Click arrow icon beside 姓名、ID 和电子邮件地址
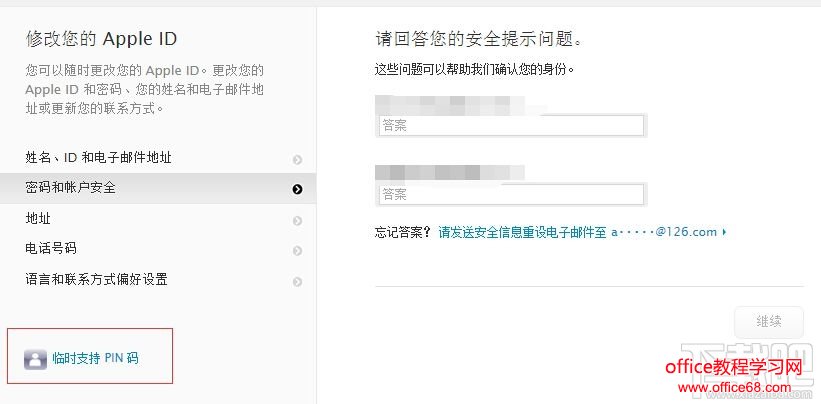This screenshot has width=821, height=404. tap(297, 159)
